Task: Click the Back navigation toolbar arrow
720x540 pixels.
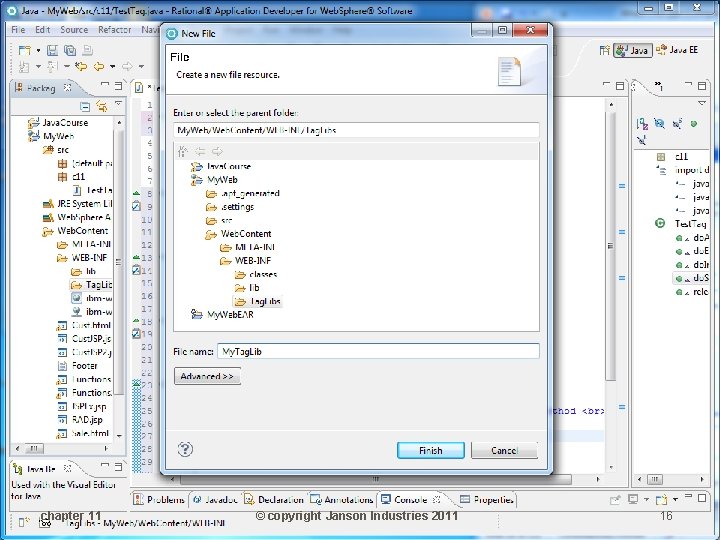Action: click(99, 67)
